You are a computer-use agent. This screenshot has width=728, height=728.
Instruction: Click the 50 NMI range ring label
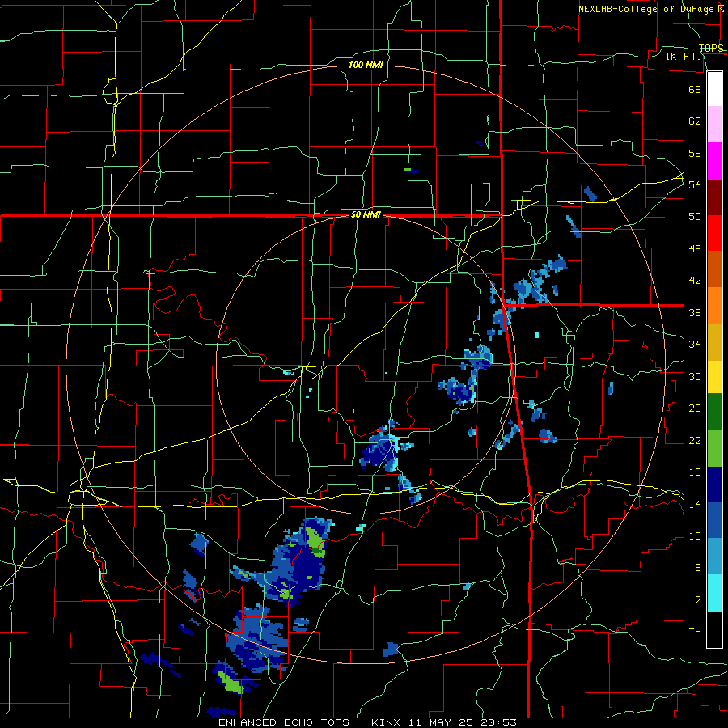366,214
